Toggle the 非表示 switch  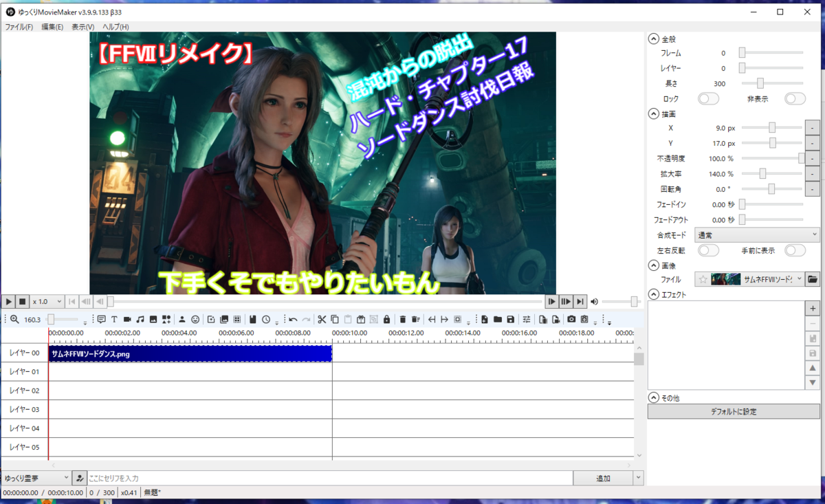pyautogui.click(x=795, y=98)
